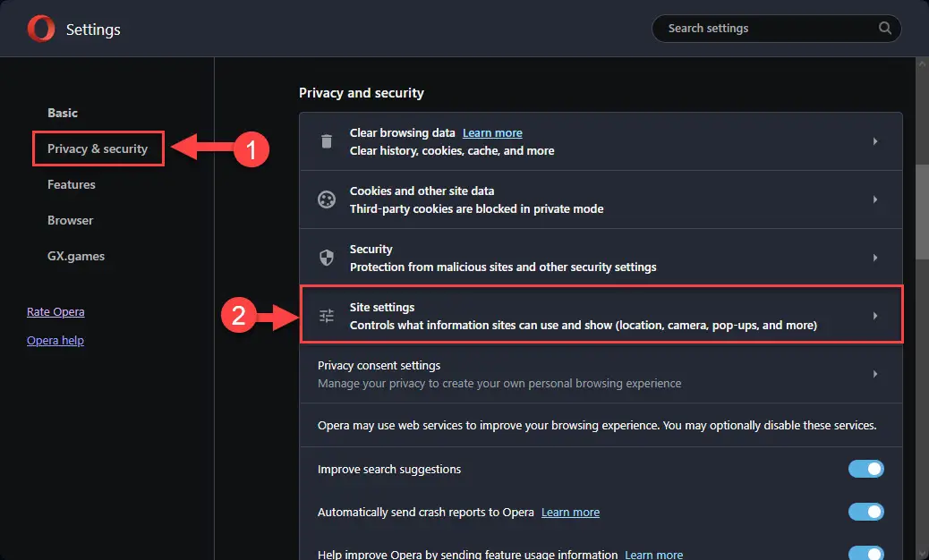This screenshot has width=929, height=560.
Task: Focus the Search settings field
Action: (776, 28)
